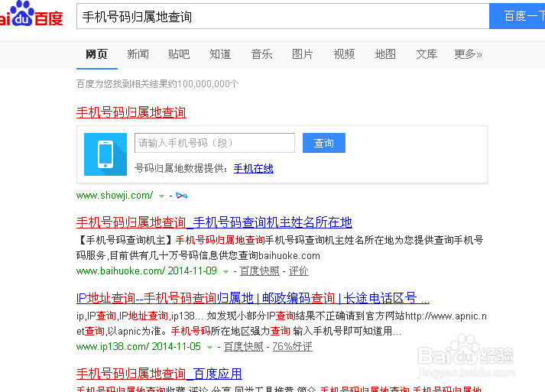This screenshot has height=392, width=545.
Task: Open the 手机在线 data provider link
Action: [x=254, y=169]
